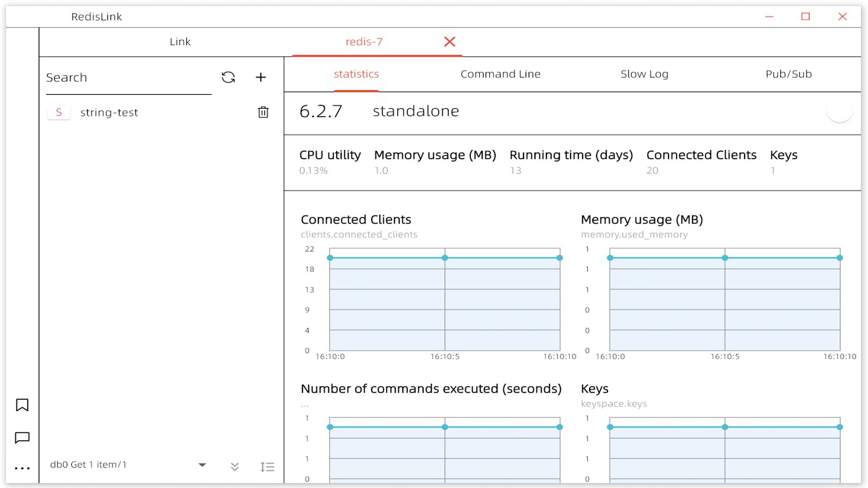Select the redis-7 connection tab
Image resolution: width=868 pixels, height=488 pixels.
[364, 42]
